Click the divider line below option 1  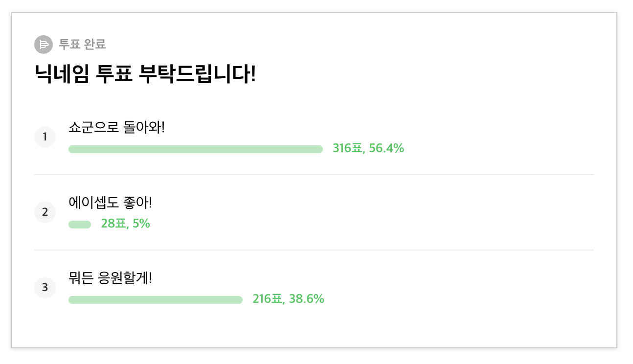pos(314,175)
